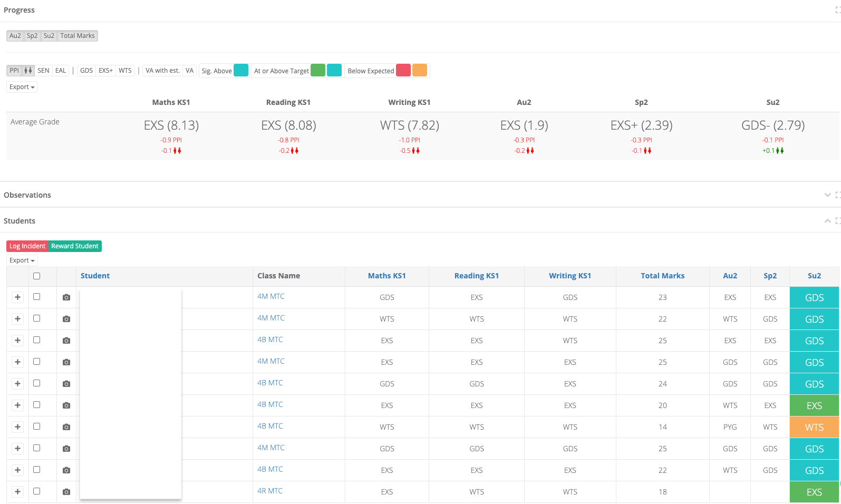The height and width of the screenshot is (504, 841).
Task: Switch to the Su2 tab
Action: coord(49,36)
